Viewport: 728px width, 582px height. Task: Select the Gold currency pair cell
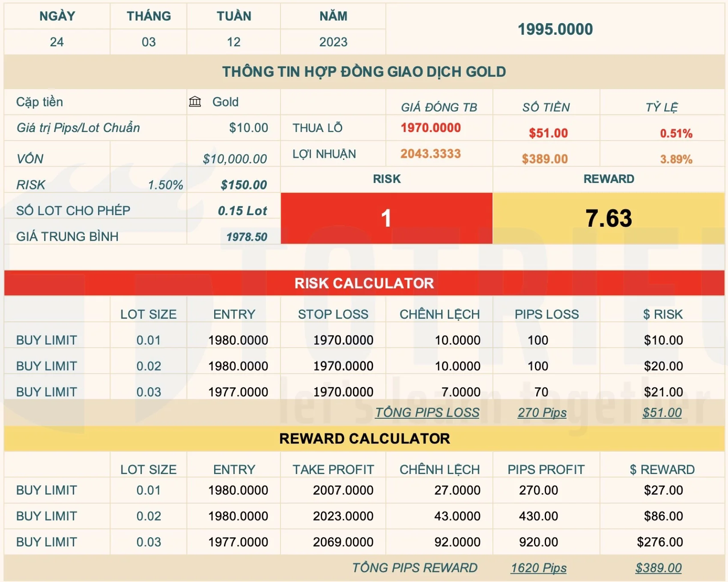click(224, 102)
